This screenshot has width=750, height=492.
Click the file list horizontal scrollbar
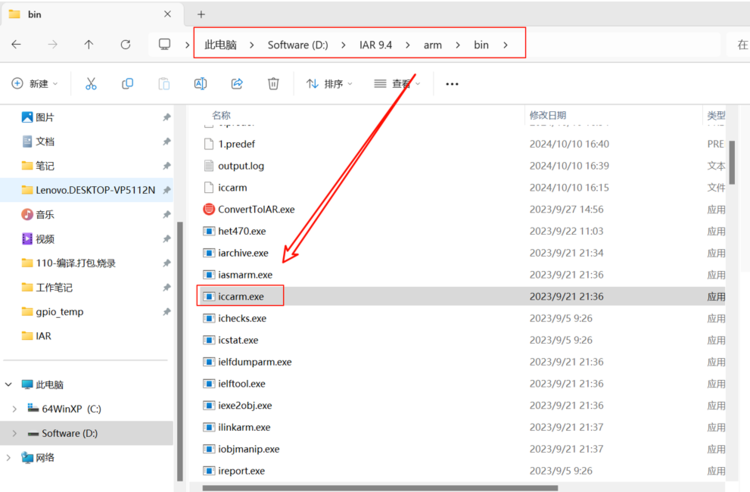click(x=380, y=488)
